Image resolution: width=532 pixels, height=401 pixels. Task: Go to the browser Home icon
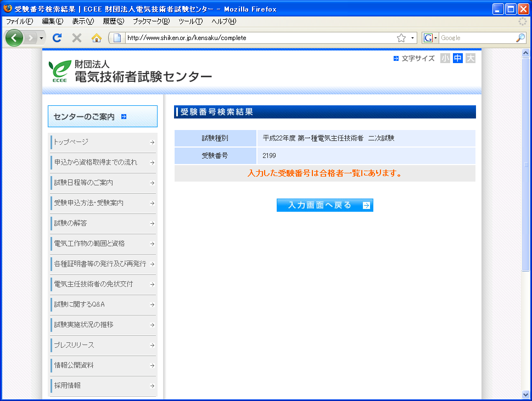[x=97, y=38]
